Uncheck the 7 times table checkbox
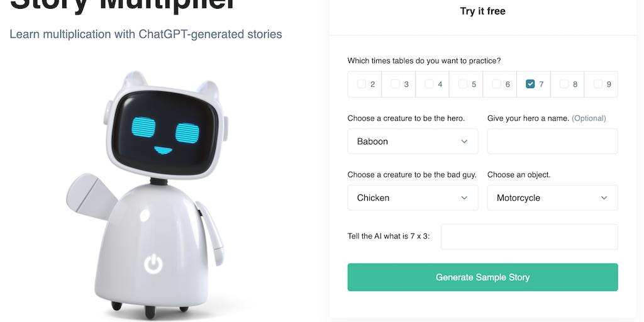644x322 pixels. pyautogui.click(x=530, y=84)
